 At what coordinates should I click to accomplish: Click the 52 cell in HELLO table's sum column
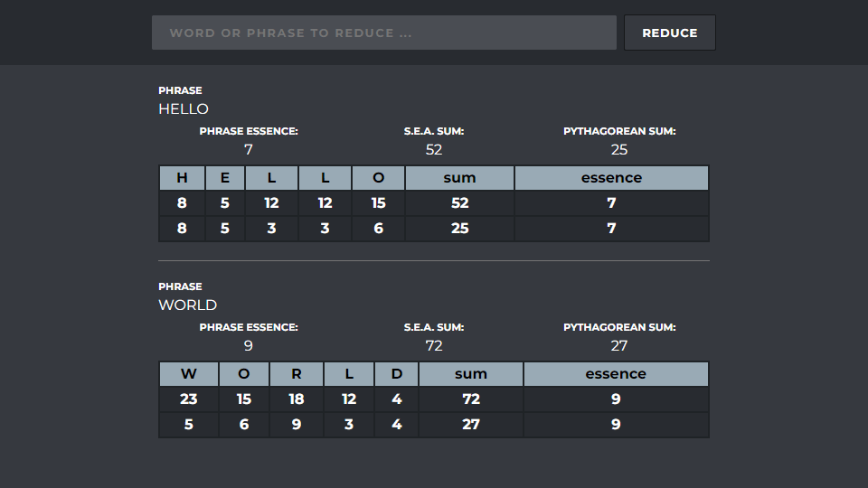pos(459,203)
